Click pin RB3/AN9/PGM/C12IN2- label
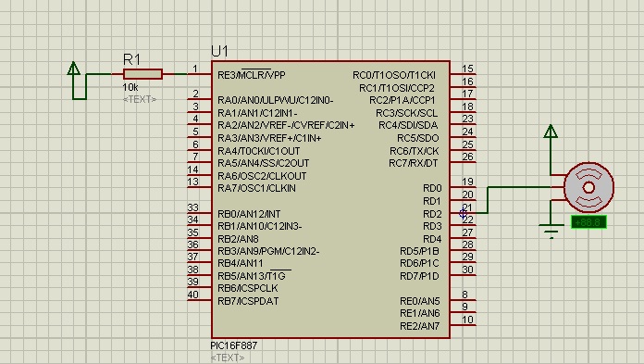644x364 pixels. (268, 251)
